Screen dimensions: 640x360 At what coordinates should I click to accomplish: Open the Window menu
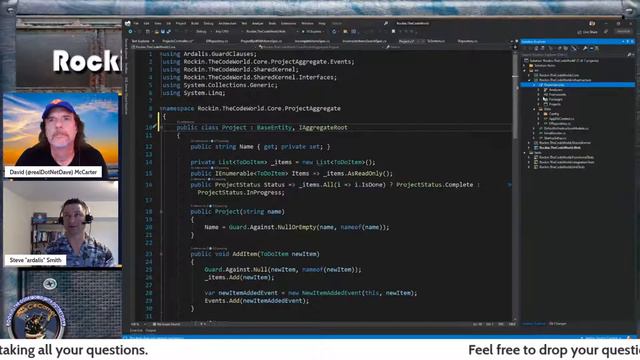pyautogui.click(x=307, y=23)
